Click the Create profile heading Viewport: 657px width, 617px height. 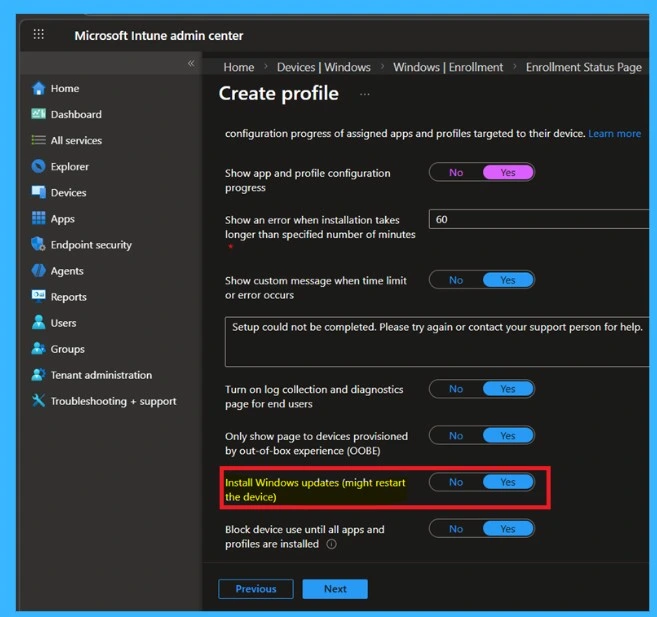coord(279,93)
